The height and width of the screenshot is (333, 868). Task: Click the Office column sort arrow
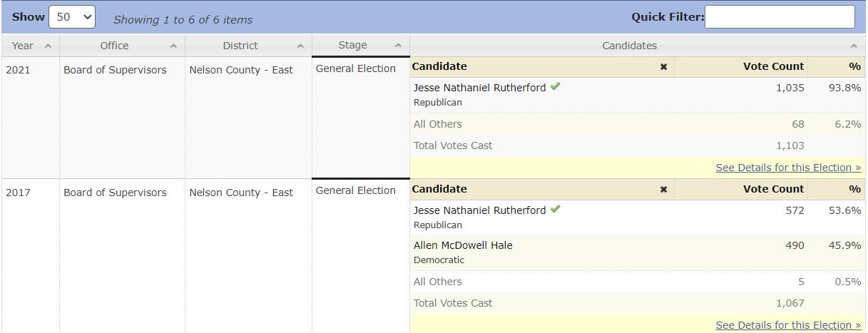[x=173, y=46]
